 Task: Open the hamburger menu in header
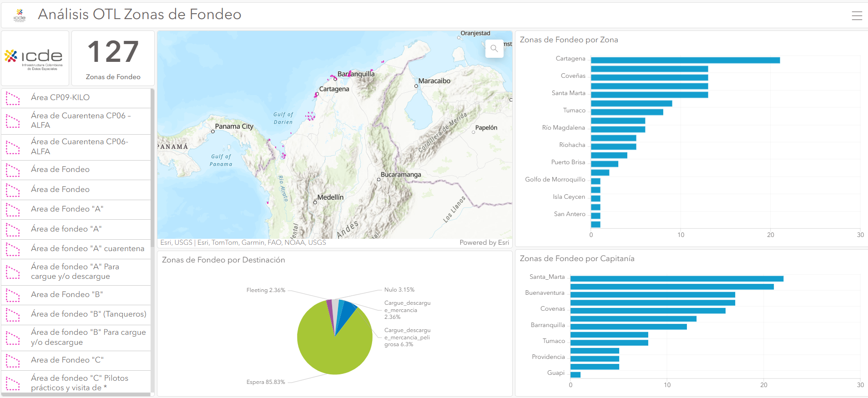tap(857, 16)
